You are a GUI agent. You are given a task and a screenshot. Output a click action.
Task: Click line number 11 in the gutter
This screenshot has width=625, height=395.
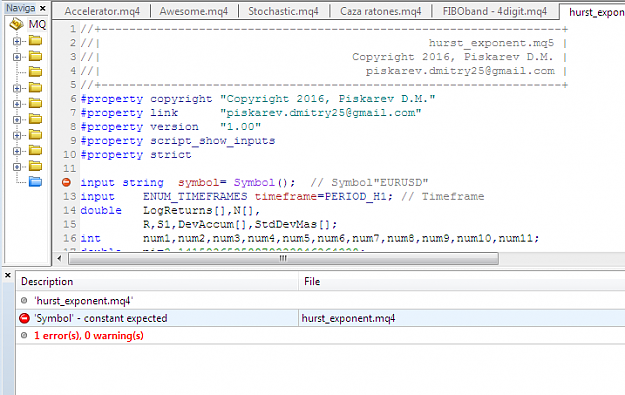(69, 169)
